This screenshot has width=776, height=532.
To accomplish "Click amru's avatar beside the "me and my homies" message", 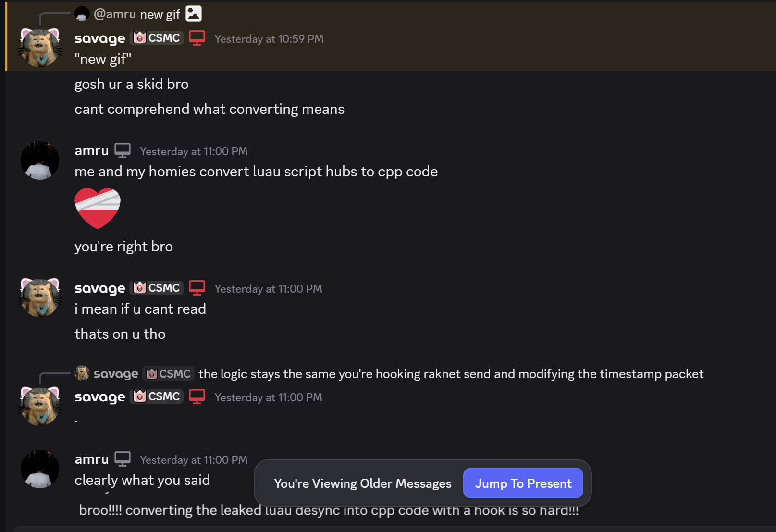I will pos(40,161).
